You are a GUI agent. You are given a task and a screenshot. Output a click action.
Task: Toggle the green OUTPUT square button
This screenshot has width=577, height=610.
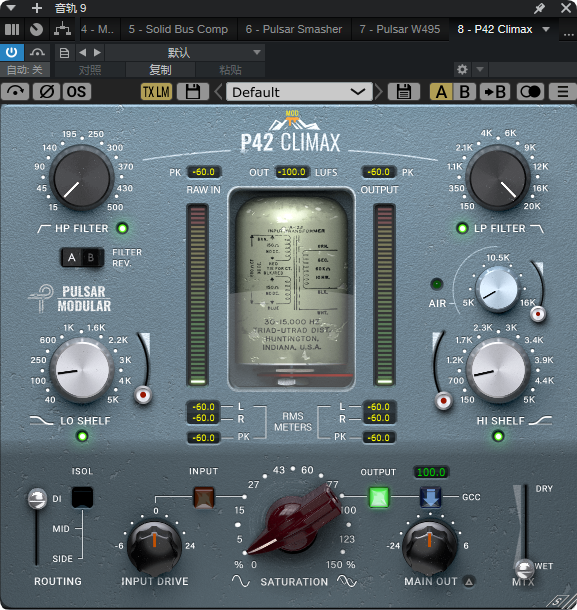tap(379, 497)
